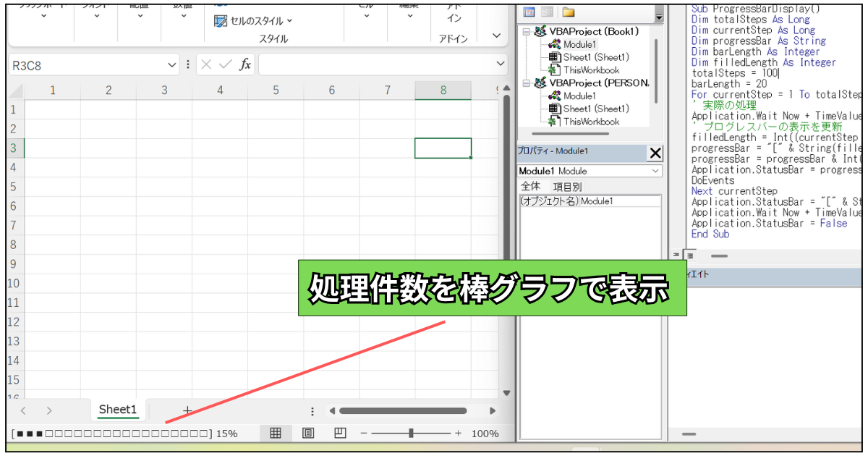Click the 'DoEvents' code line
This screenshot has height=456, width=868.
point(713,180)
